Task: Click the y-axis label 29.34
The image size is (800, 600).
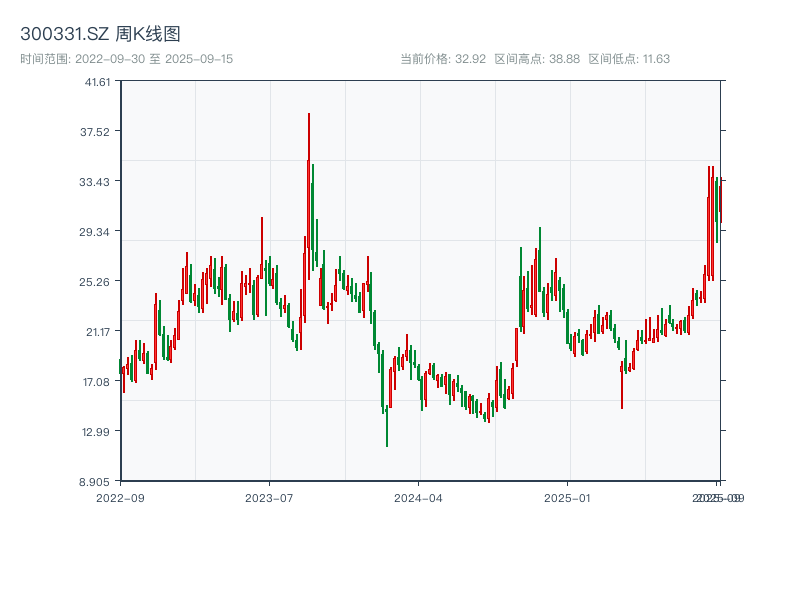Action: [94, 232]
